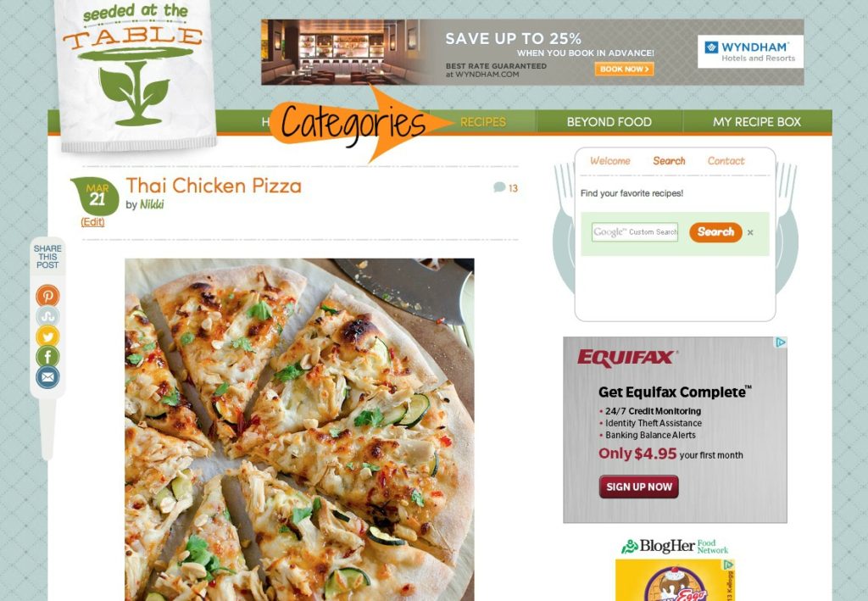Screen dimensions: 868x601
Task: Share post via email envelope icon
Action: [x=47, y=377]
